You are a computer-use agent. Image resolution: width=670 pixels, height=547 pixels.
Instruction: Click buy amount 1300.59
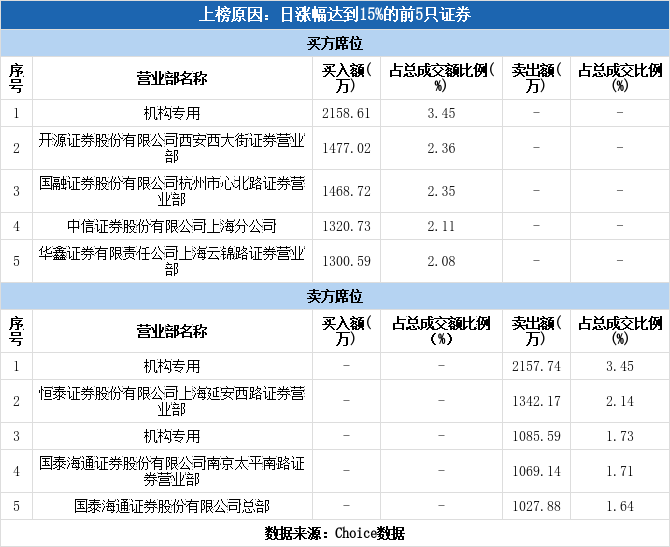tap(346, 261)
